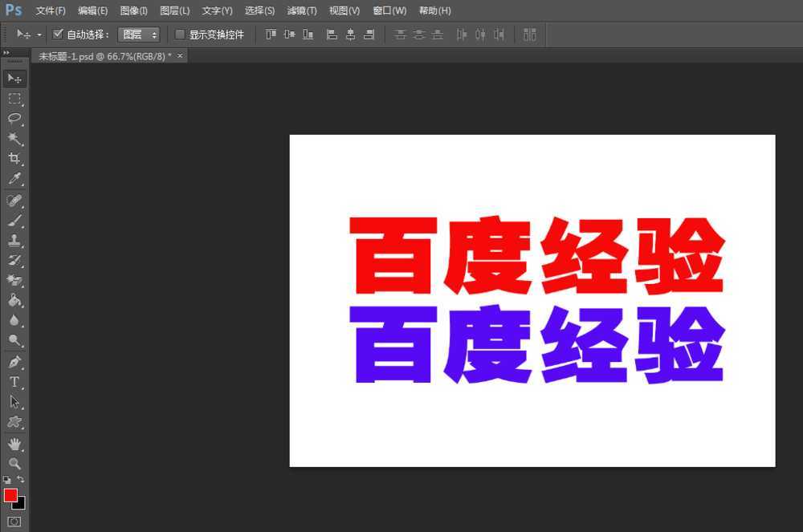Viewport: 803px width, 532px height.
Task: Open the 自动选择 target dropdown showing 图层
Action: [x=138, y=35]
